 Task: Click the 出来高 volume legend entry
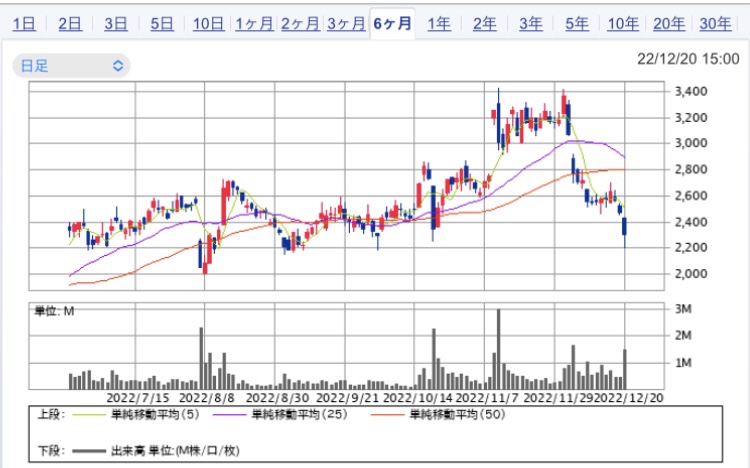click(x=155, y=450)
